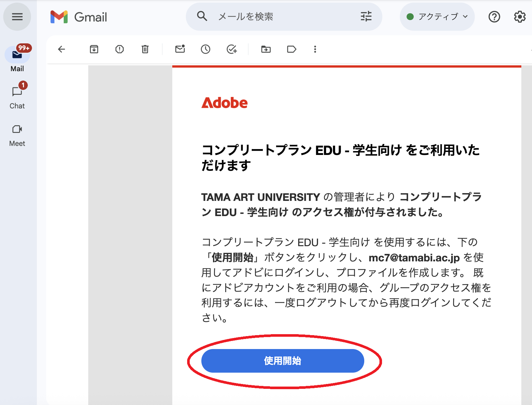Viewport: 532px width, 405px height.
Task: Snooze this email with clock icon
Action: tap(206, 49)
